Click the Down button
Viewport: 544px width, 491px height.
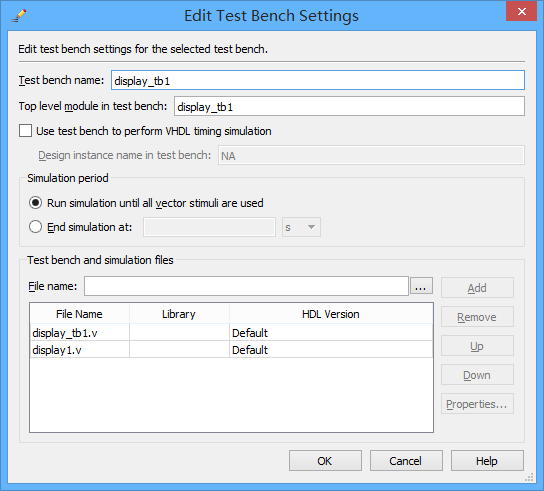tap(477, 375)
